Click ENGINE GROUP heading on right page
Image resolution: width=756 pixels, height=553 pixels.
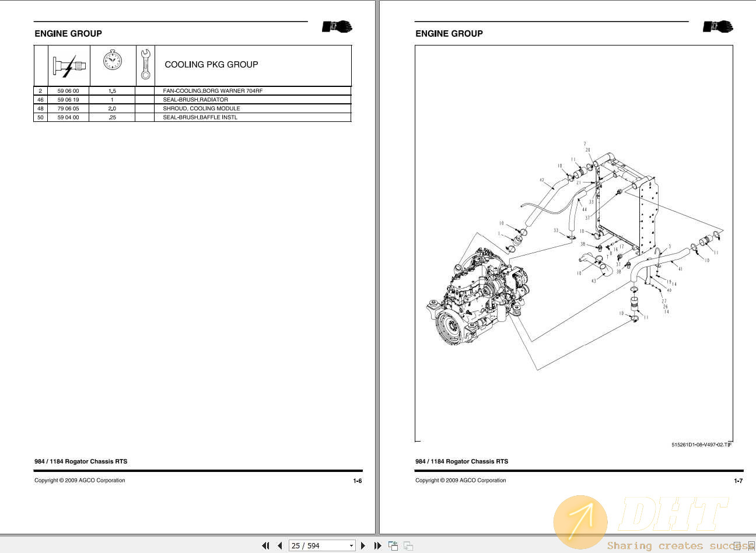[449, 34]
